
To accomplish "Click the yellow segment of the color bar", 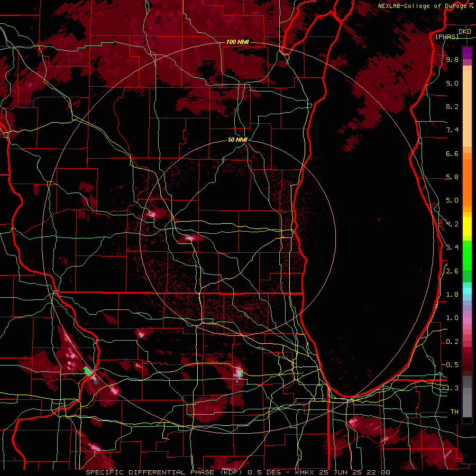I will click(467, 226).
